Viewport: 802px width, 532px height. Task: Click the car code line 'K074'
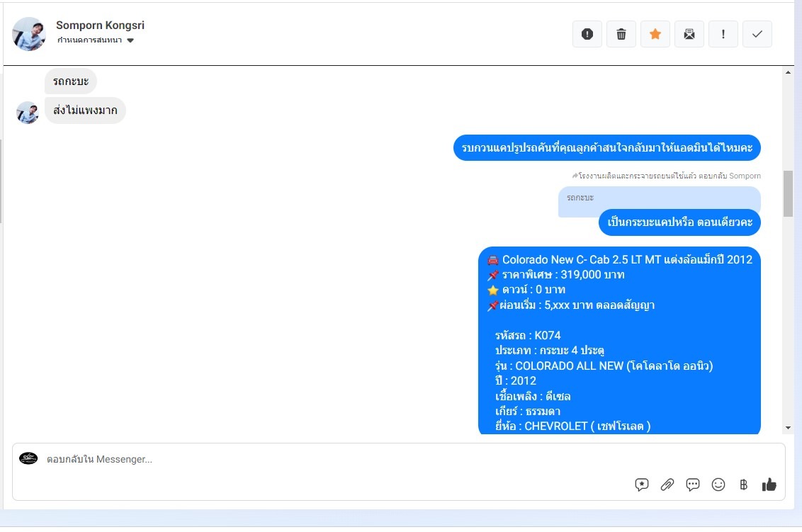coord(528,336)
